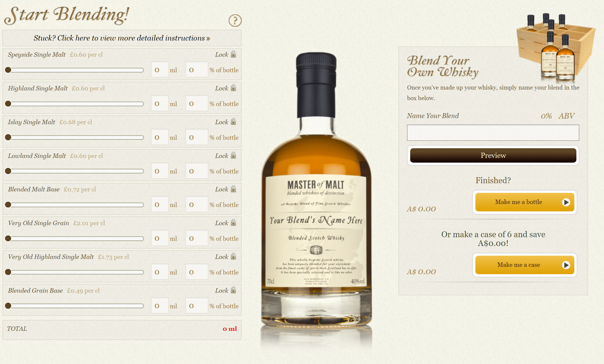Focus Blended Grain Base ml field
This screenshot has width=604, height=364.
(x=160, y=306)
